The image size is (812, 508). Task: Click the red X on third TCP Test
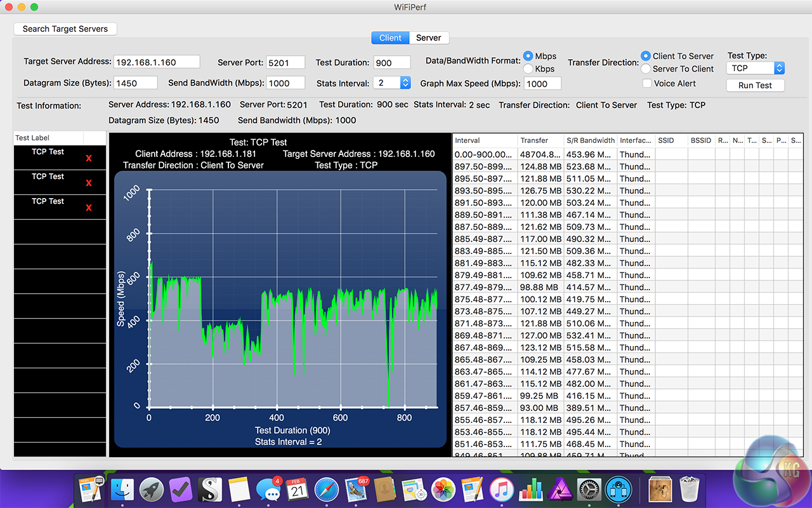(x=89, y=208)
